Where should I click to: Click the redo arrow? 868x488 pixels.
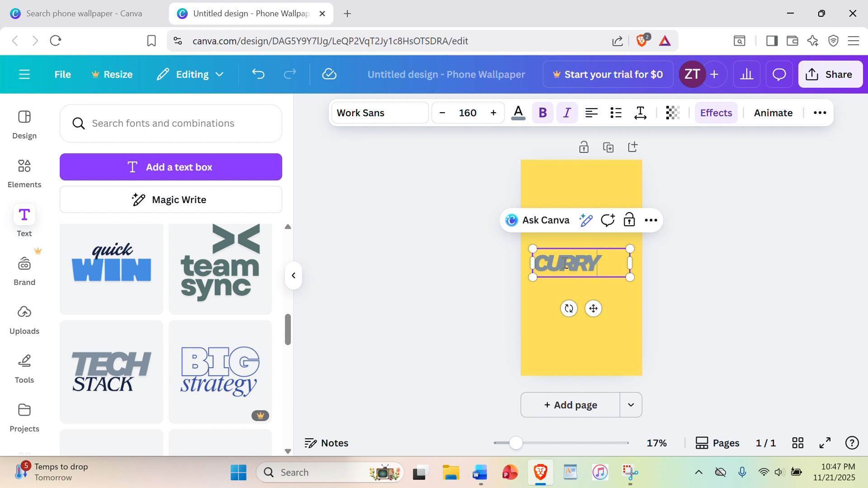point(289,74)
